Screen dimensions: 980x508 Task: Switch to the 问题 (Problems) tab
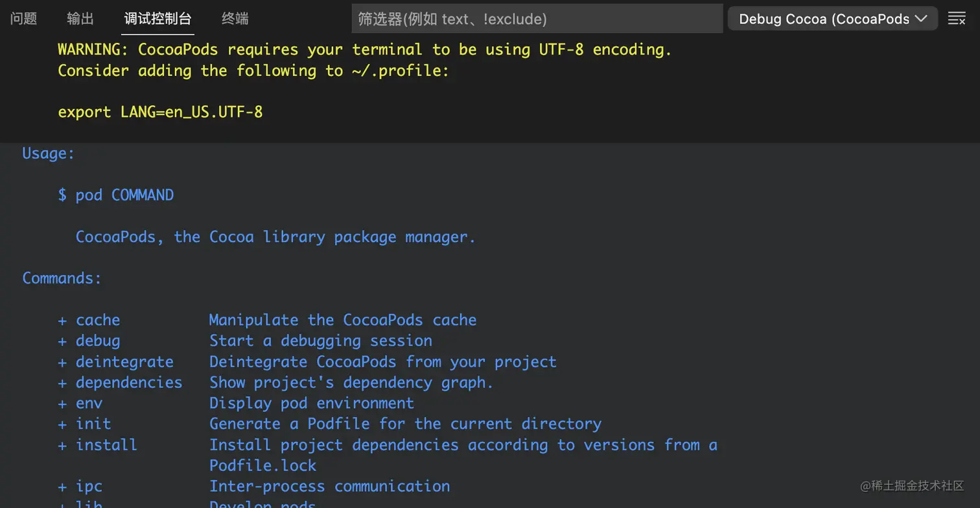[24, 19]
